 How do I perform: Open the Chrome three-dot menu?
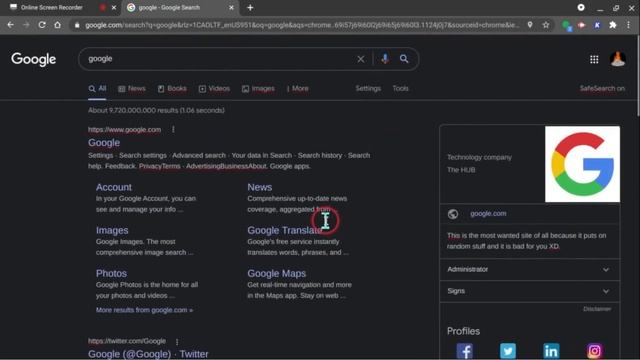[629, 25]
